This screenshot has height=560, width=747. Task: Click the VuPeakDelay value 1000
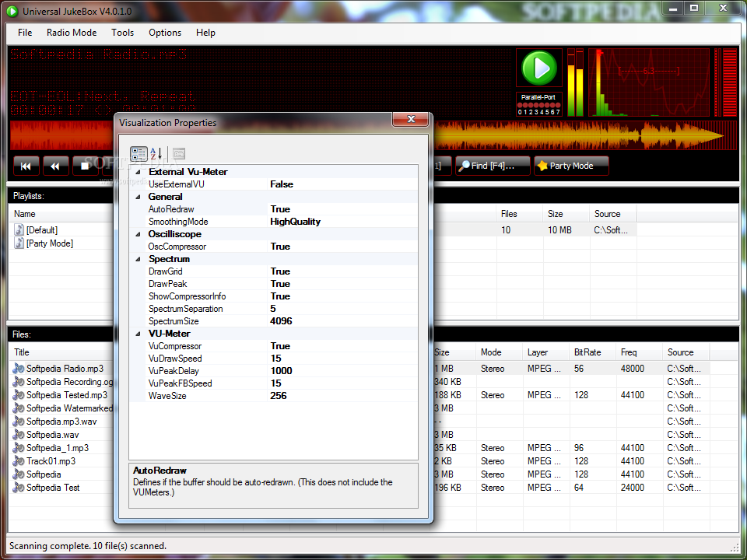pos(281,371)
